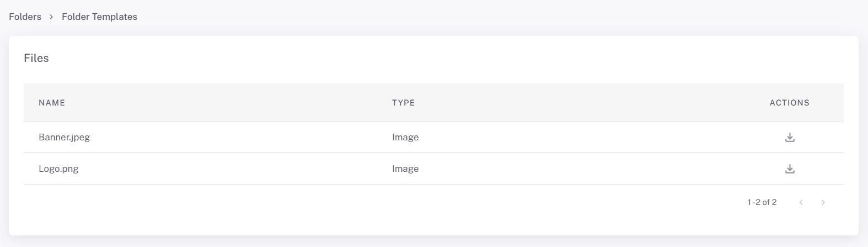Image resolution: width=868 pixels, height=247 pixels.
Task: Select the Logo.png file name
Action: tap(58, 169)
